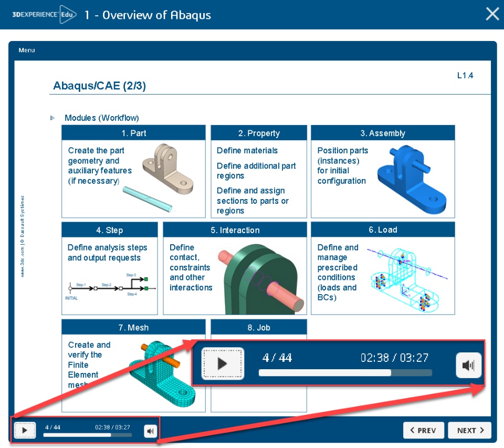Click the 'Define and assign sections to parts' text
Screen dimensions: 504x448
[x=253, y=201]
